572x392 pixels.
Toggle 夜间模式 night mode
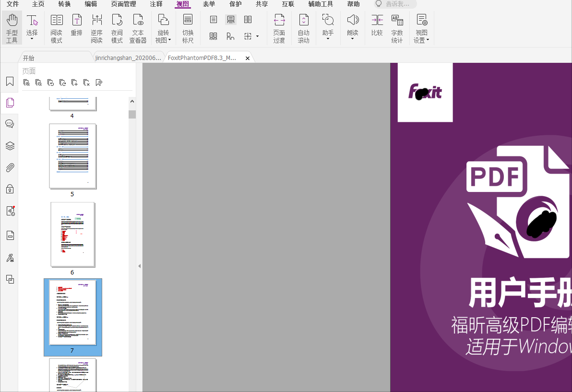coord(117,28)
